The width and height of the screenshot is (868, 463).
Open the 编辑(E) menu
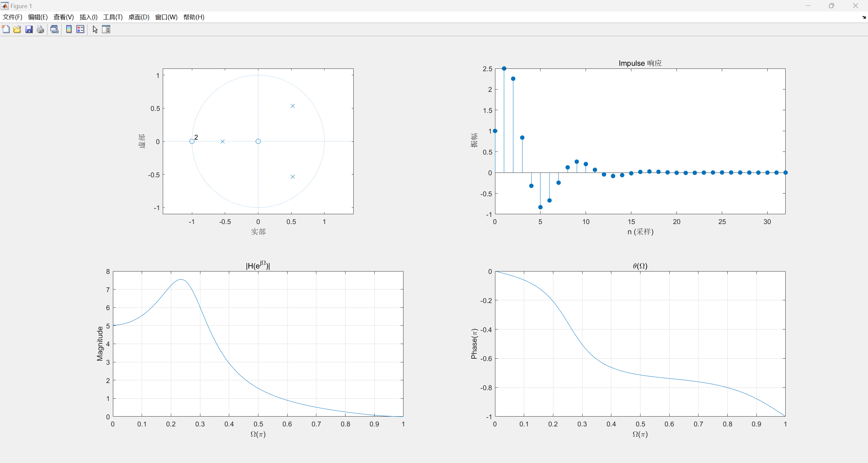click(x=38, y=17)
